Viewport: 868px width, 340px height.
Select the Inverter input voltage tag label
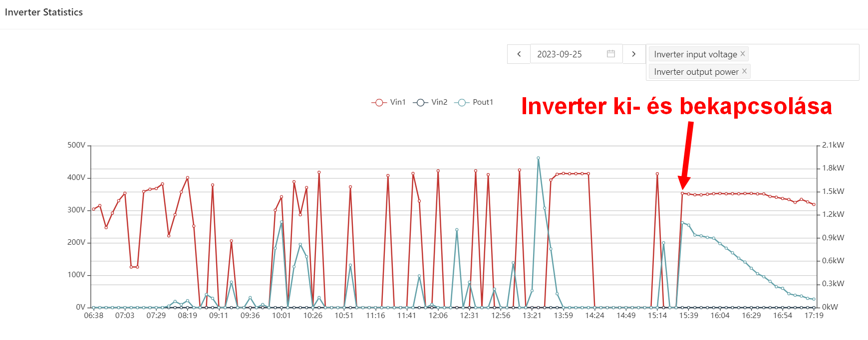pyautogui.click(x=695, y=54)
